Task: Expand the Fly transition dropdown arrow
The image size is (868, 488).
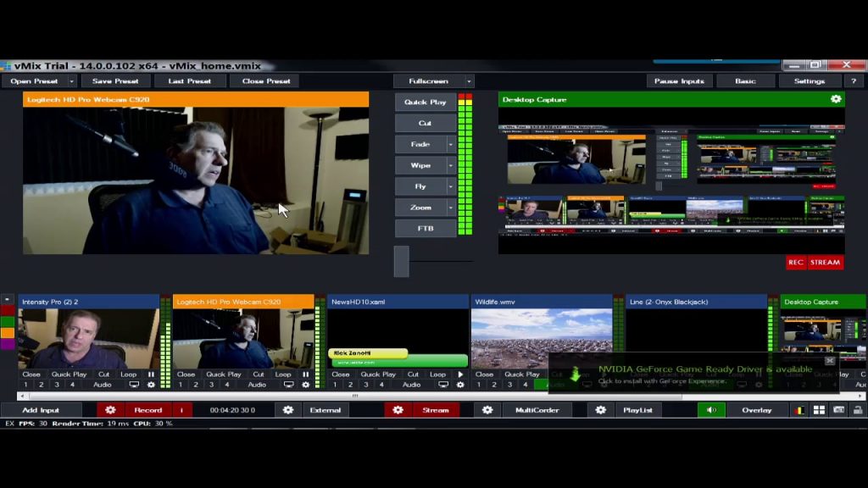Action: point(451,186)
